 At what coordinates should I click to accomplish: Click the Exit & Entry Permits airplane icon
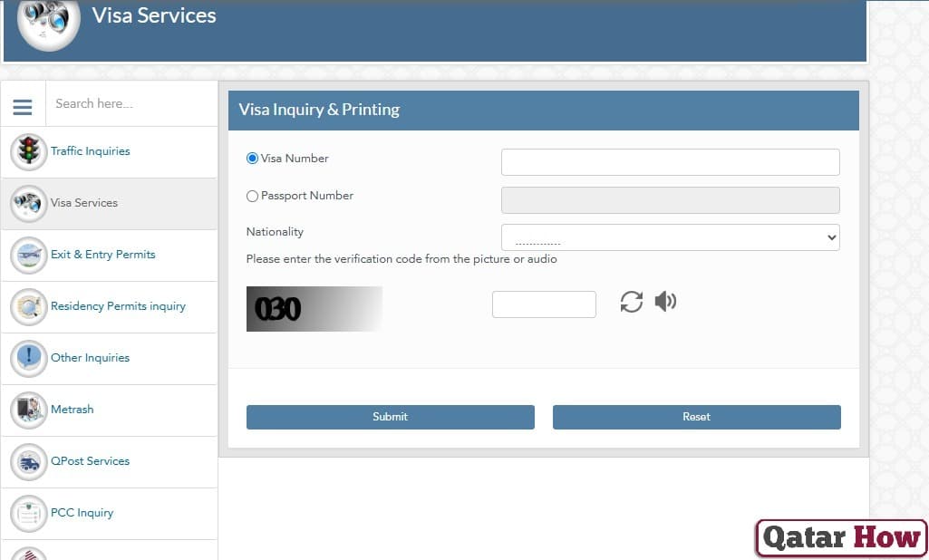pos(28,255)
